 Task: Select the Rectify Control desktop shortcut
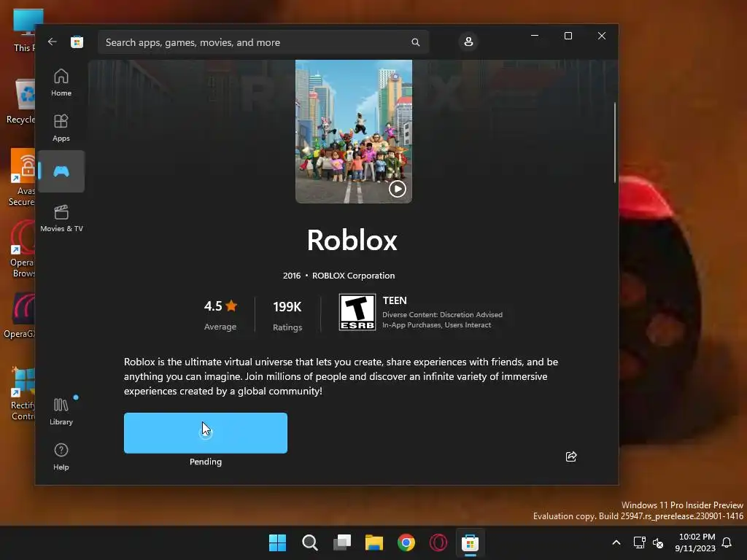[x=23, y=394]
